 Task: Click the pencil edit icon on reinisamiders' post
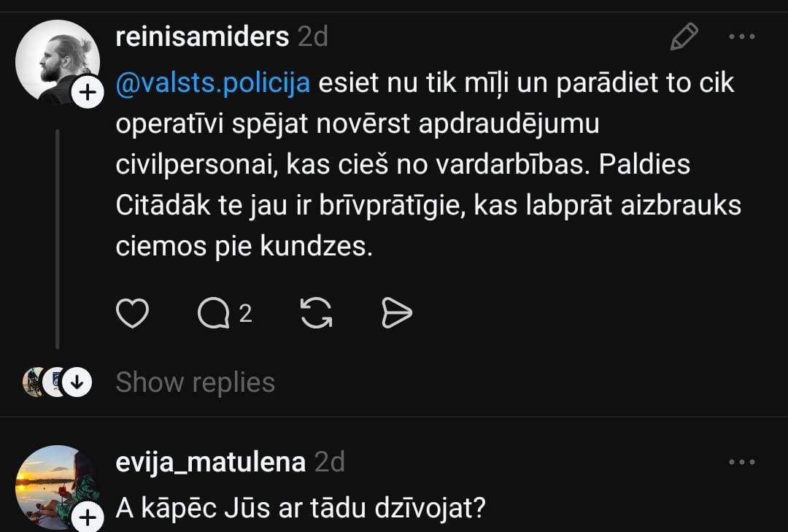(684, 36)
